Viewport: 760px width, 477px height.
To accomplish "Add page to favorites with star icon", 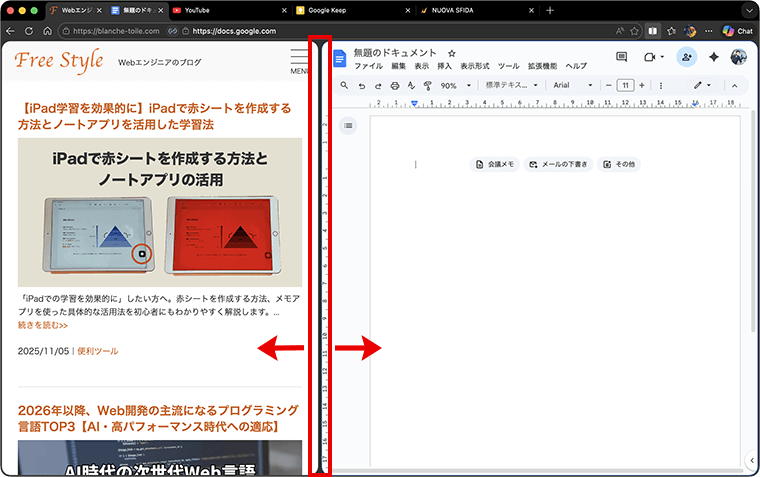I will pos(634,31).
